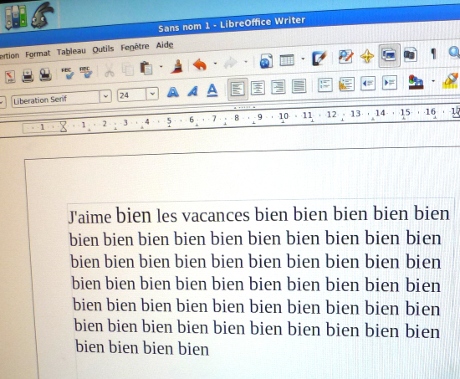
Task: Toggle the Underline formatting button
Action: [212, 90]
